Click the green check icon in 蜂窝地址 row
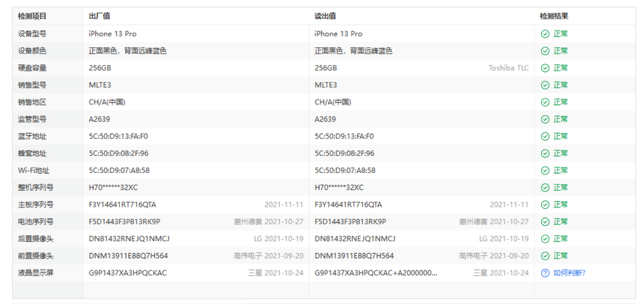 (x=545, y=153)
